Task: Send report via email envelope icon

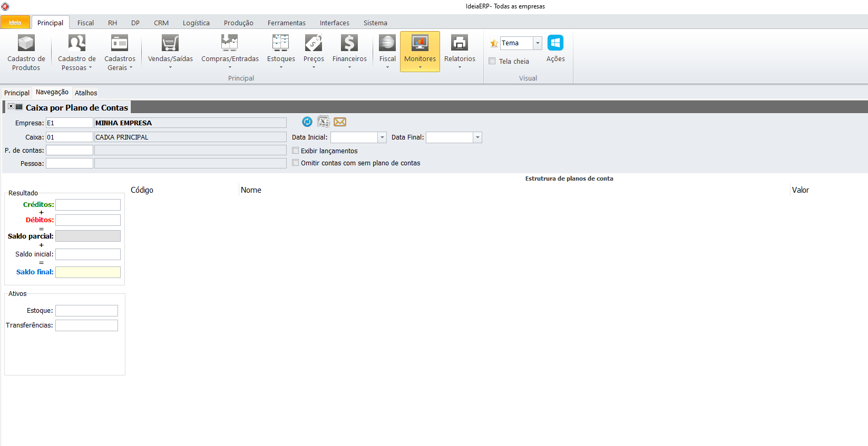Action: point(340,122)
